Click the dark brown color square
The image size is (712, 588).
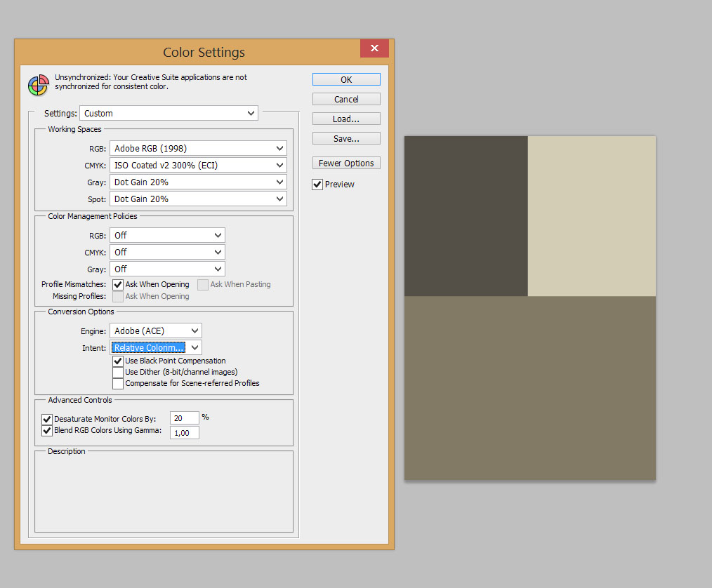tap(466, 216)
